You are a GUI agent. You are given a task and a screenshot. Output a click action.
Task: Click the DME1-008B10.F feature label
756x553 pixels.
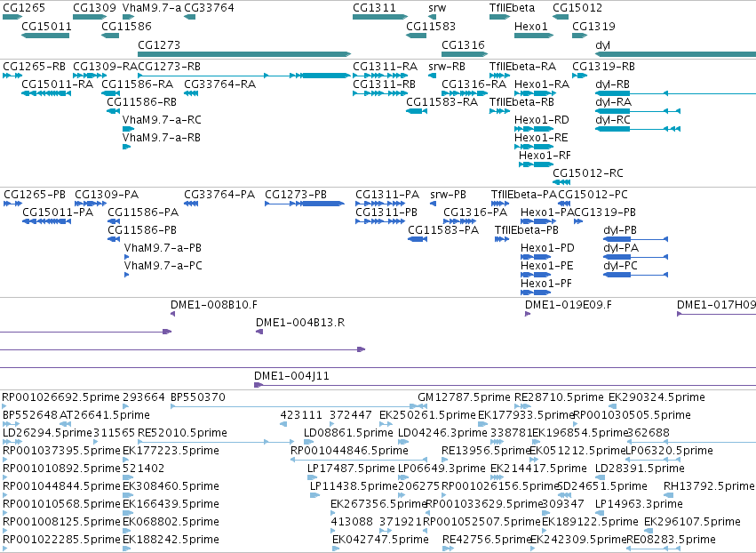pyautogui.click(x=214, y=304)
